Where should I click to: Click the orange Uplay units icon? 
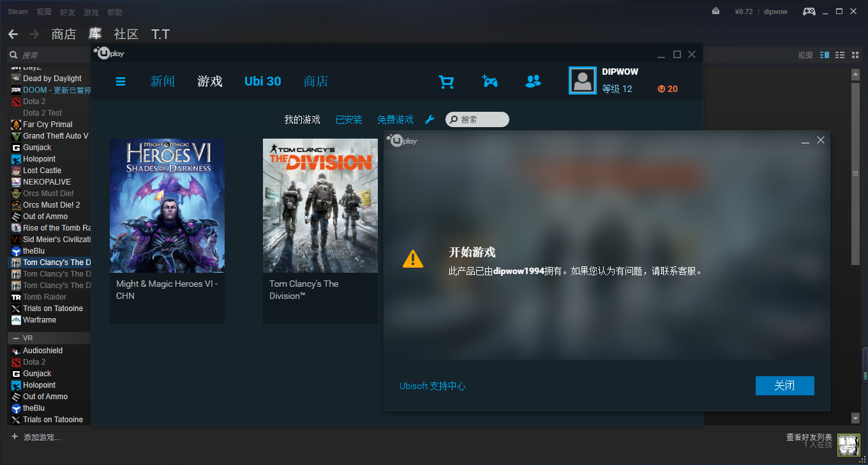click(661, 89)
